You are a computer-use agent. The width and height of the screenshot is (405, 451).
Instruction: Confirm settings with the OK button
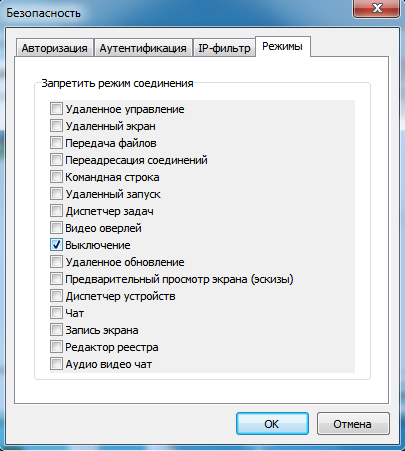(x=272, y=424)
